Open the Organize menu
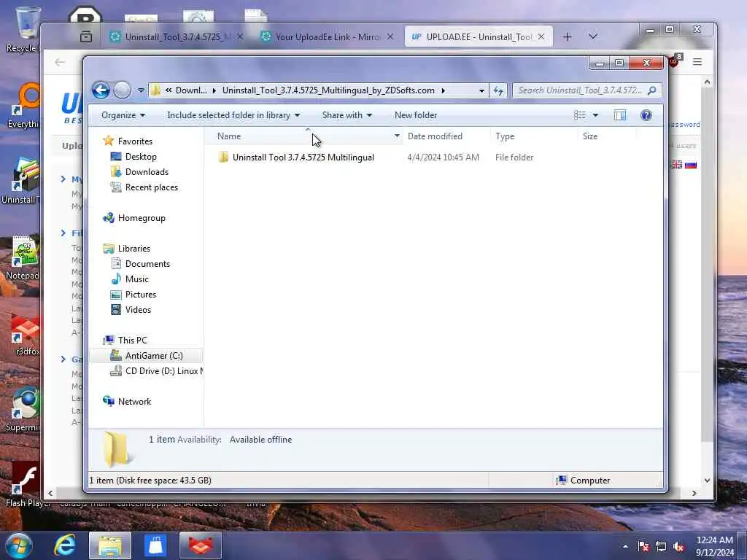747x560 pixels. click(x=123, y=115)
